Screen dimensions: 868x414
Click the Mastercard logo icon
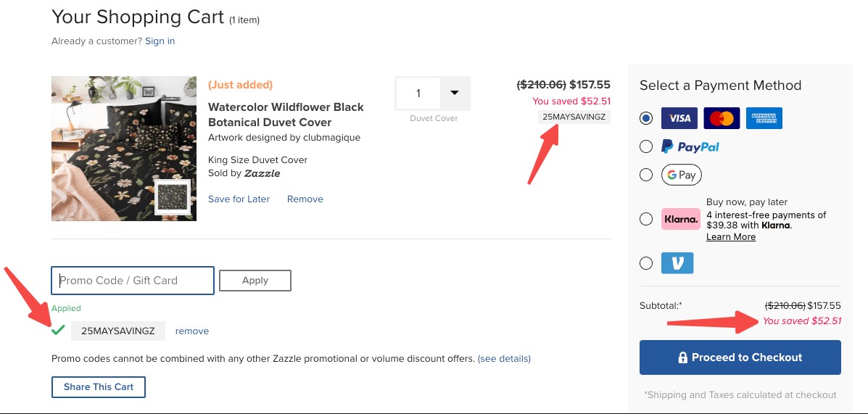(x=722, y=117)
